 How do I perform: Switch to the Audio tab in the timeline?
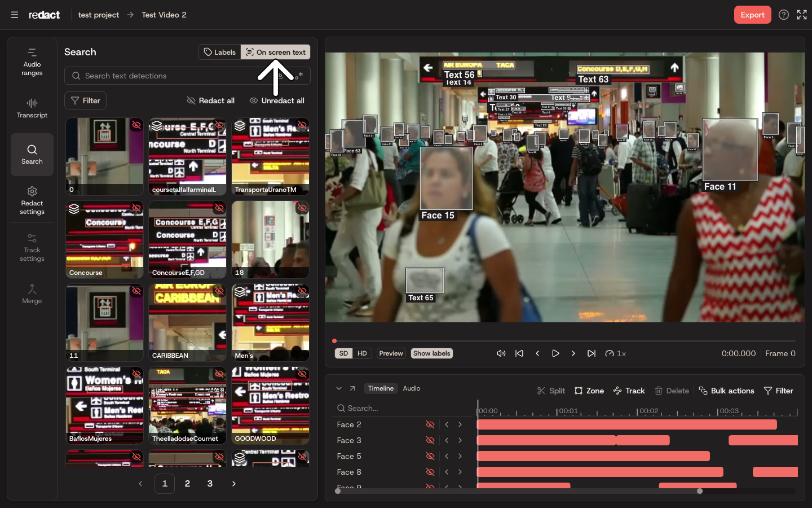pyautogui.click(x=412, y=388)
